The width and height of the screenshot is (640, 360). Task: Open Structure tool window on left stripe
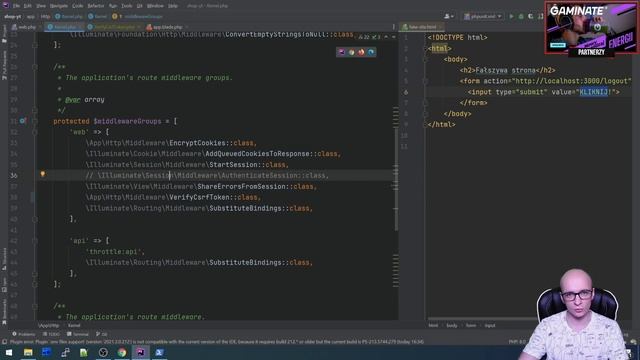(4, 259)
